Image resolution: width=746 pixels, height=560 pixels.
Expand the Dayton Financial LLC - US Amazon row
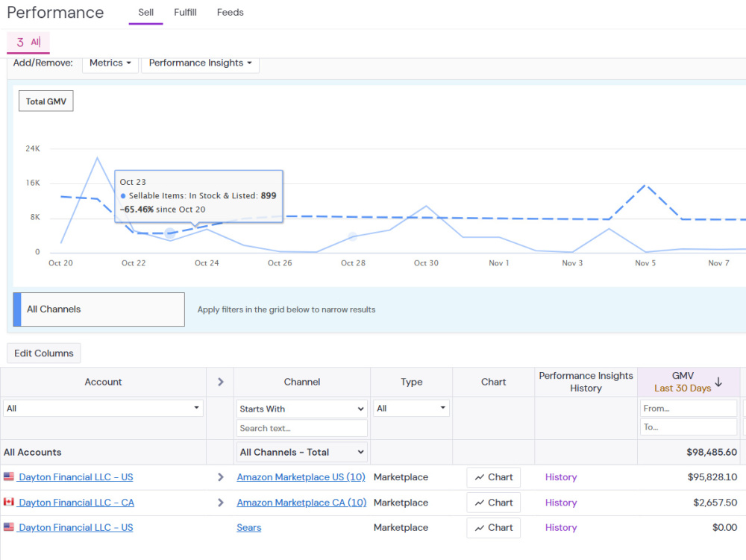coord(220,476)
